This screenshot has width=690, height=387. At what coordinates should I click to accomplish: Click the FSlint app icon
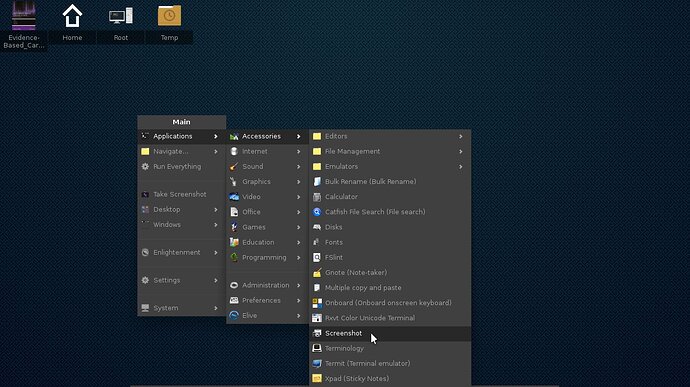pos(317,258)
